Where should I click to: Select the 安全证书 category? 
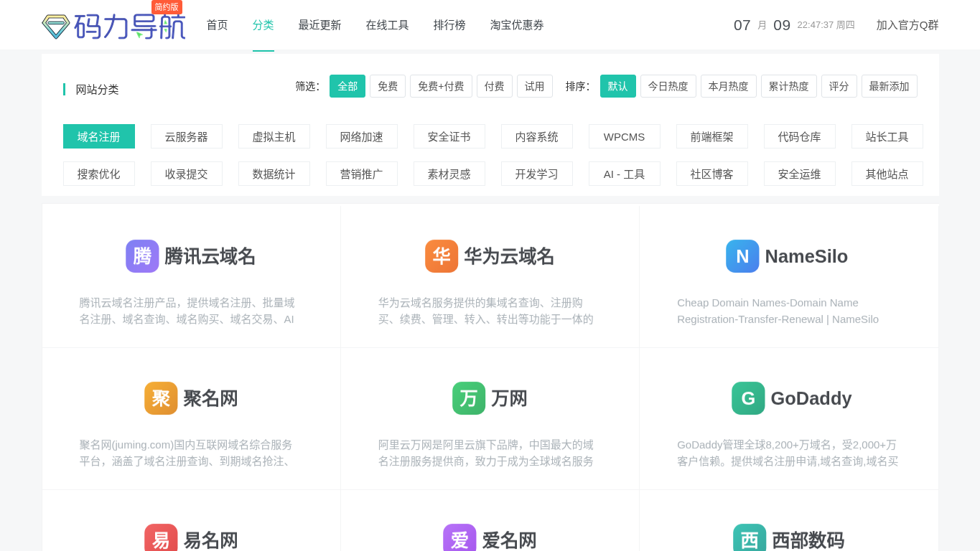[x=449, y=136]
